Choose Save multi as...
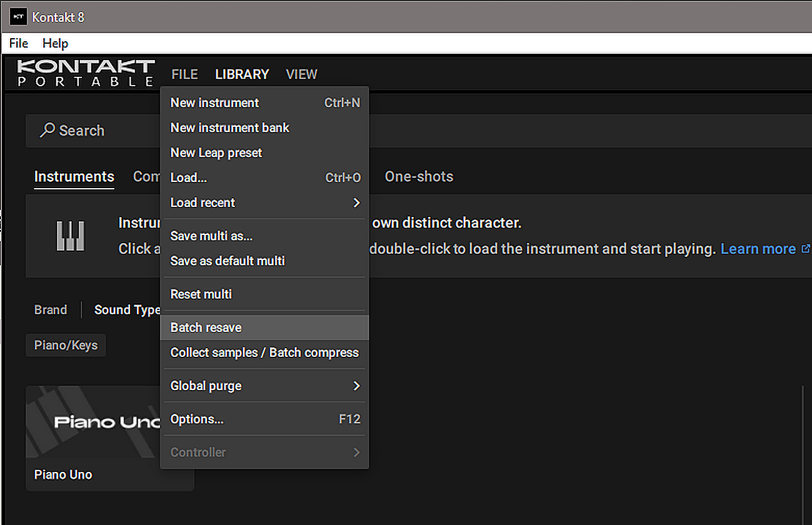Screen dimensions: 812x525 pos(265,236)
